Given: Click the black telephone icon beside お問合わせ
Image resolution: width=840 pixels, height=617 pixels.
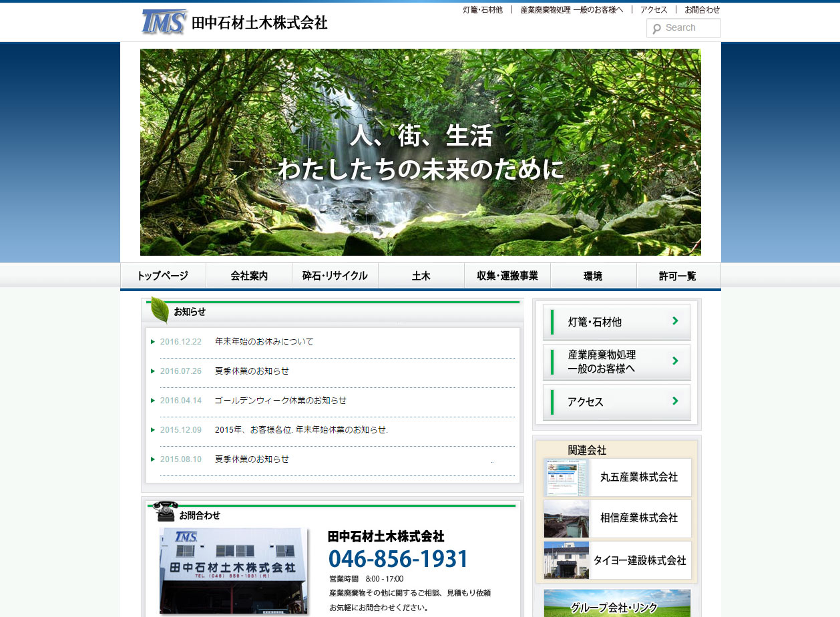Looking at the screenshot, I should (x=165, y=511).
